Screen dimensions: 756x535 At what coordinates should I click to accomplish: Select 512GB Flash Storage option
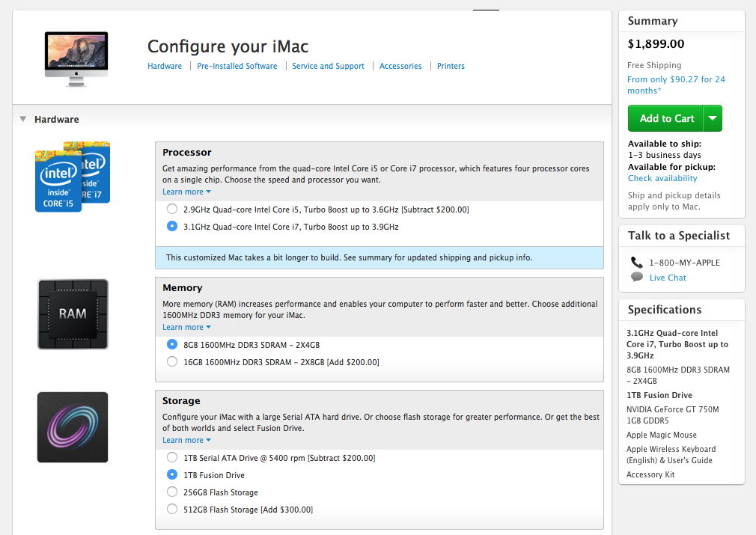pos(172,509)
